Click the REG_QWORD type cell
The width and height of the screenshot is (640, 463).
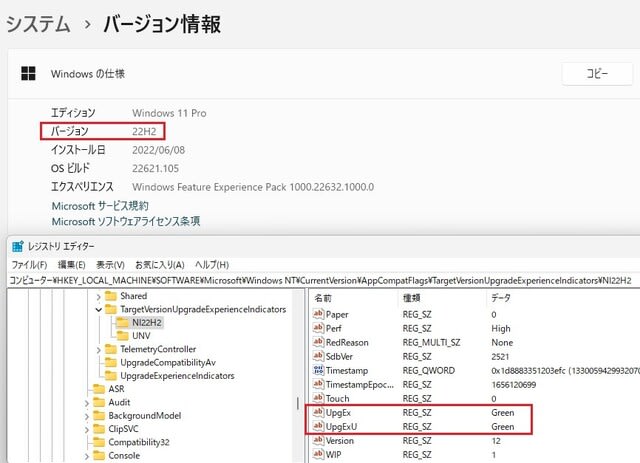[429, 370]
